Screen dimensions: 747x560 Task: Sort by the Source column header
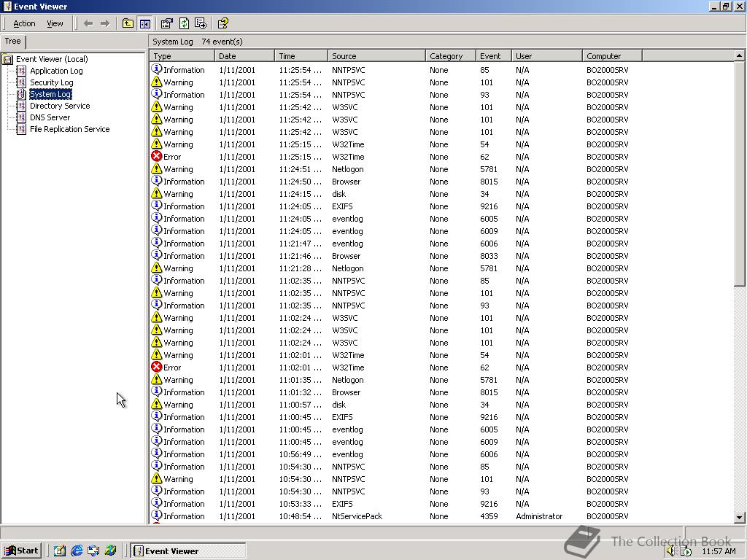376,55
